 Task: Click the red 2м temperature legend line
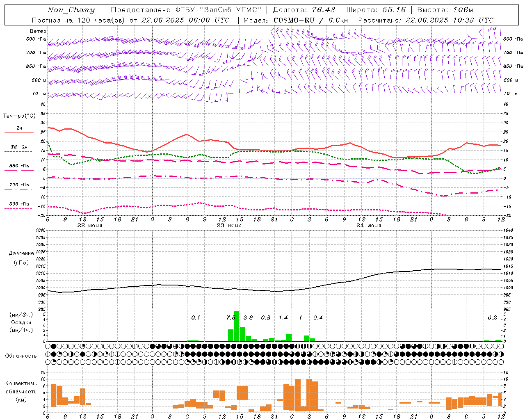coord(19,133)
